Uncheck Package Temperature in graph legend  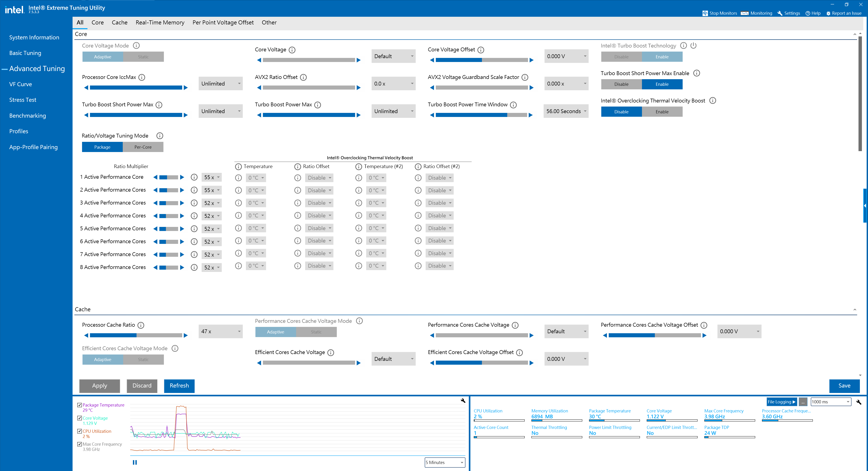(x=80, y=405)
